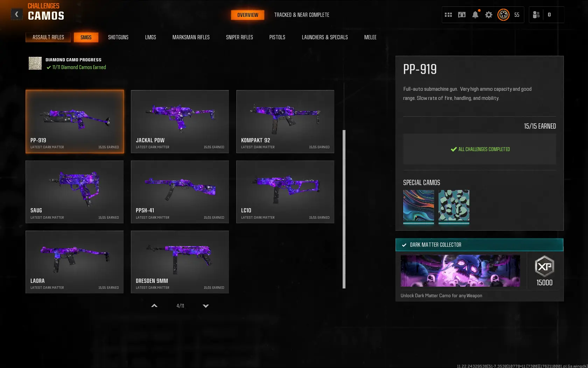
Task: Open the Launchers & Specials category
Action: point(325,38)
